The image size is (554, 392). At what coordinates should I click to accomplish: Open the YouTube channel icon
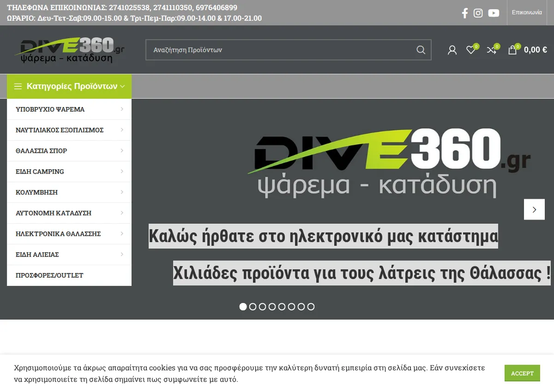[494, 13]
